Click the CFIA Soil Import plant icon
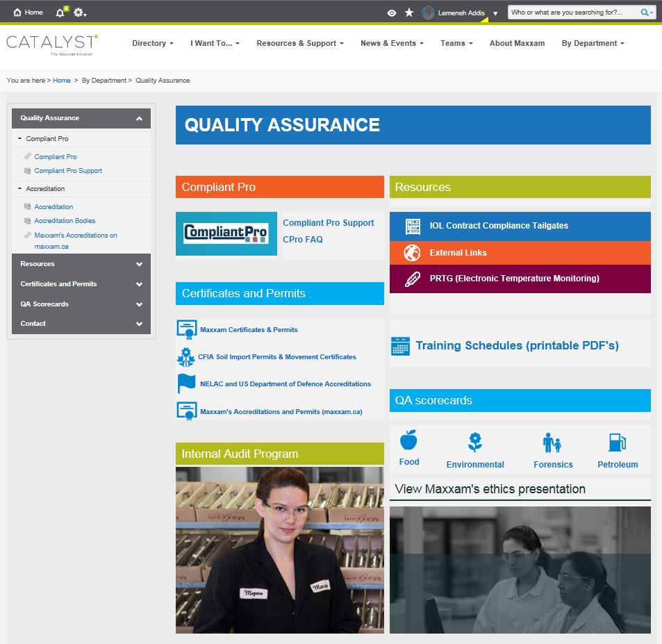 (185, 357)
